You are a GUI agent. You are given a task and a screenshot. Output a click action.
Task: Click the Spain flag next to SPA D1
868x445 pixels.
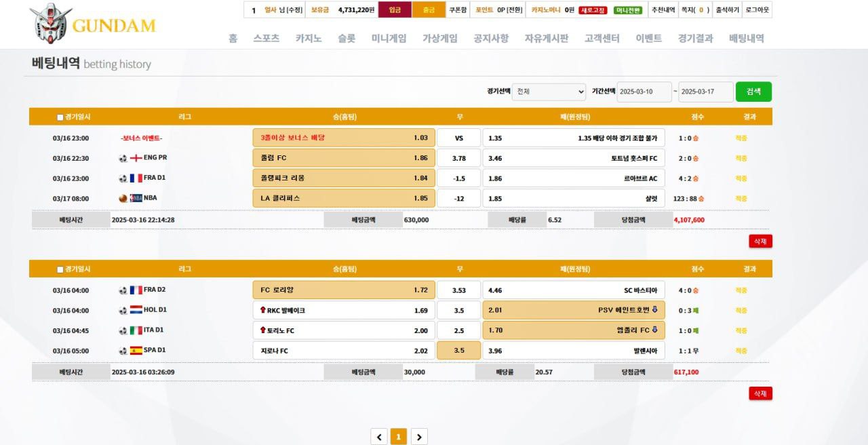pyautogui.click(x=136, y=351)
